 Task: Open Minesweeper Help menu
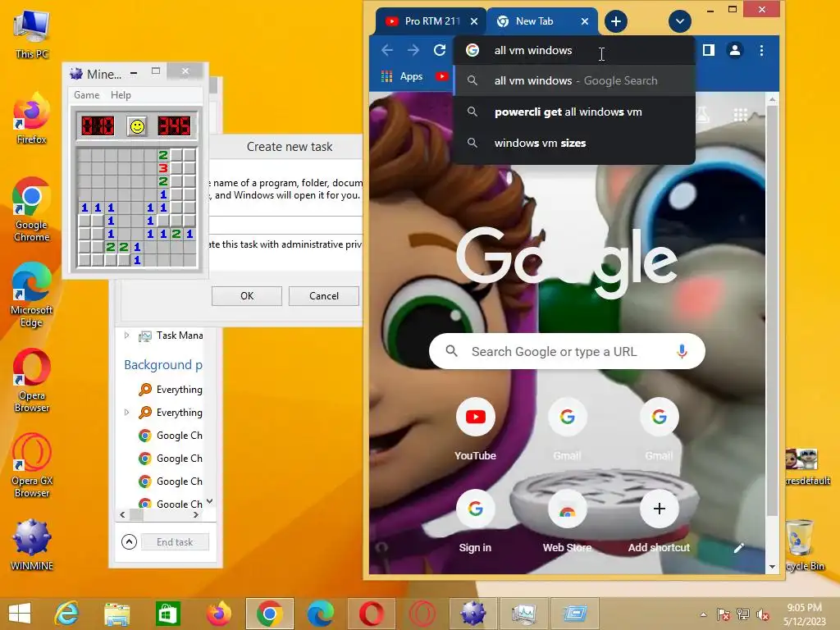click(x=121, y=95)
